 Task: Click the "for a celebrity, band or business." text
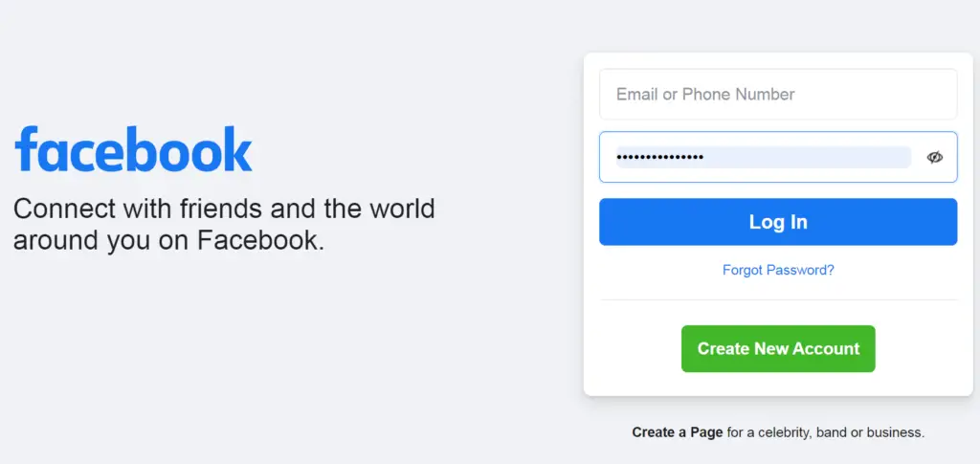tap(825, 432)
